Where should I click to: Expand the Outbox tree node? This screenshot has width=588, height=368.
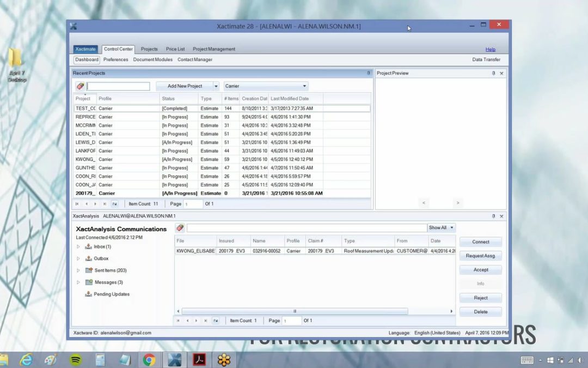click(x=78, y=258)
